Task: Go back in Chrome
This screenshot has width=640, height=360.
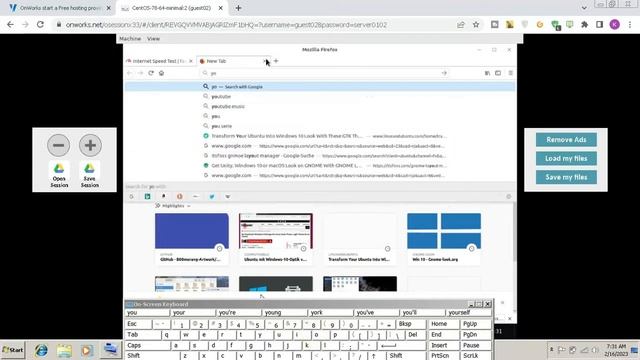Action: (x=10, y=24)
